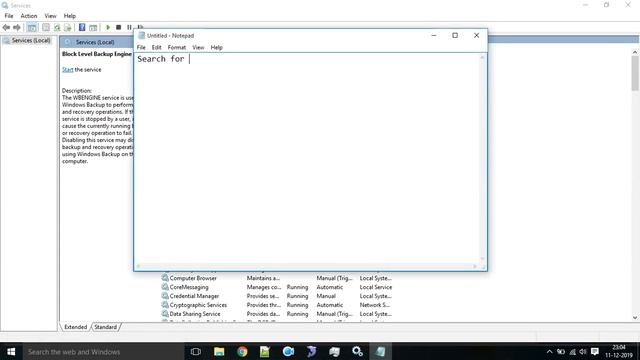Select Services (Local) in console tree
The image size is (640, 360).
point(31,40)
